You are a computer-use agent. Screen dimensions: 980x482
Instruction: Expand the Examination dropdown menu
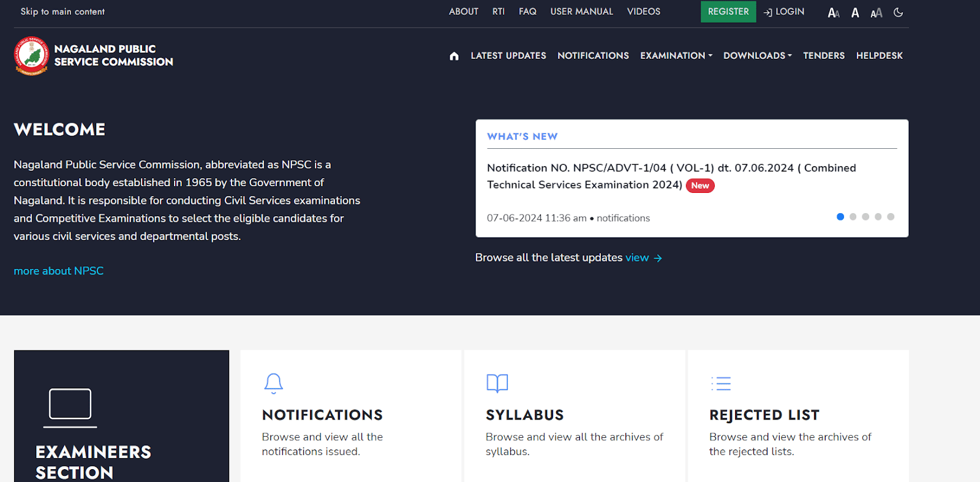(x=676, y=56)
